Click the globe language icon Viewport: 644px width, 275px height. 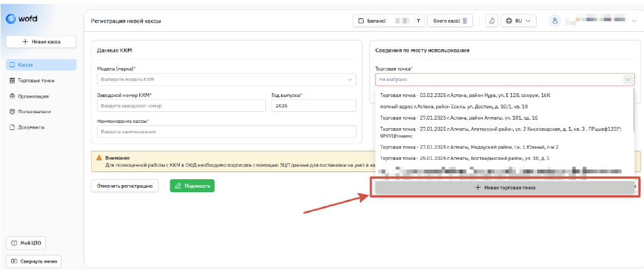click(x=509, y=21)
